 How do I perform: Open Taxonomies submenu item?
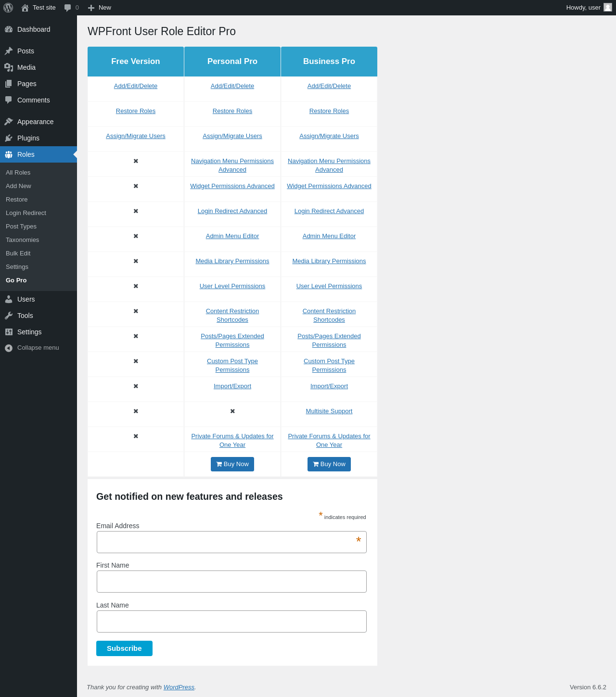pyautogui.click(x=23, y=240)
